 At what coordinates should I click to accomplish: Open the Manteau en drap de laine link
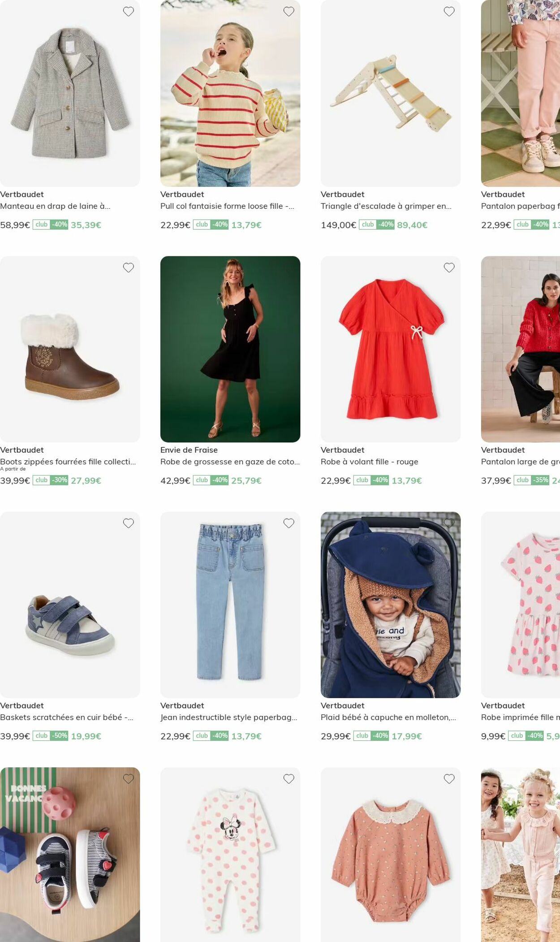coord(55,206)
